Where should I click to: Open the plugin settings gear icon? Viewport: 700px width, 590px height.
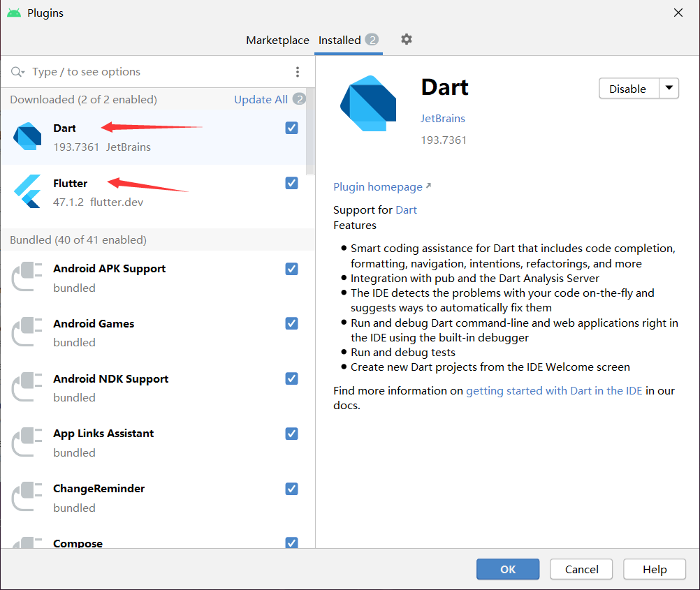407,39
